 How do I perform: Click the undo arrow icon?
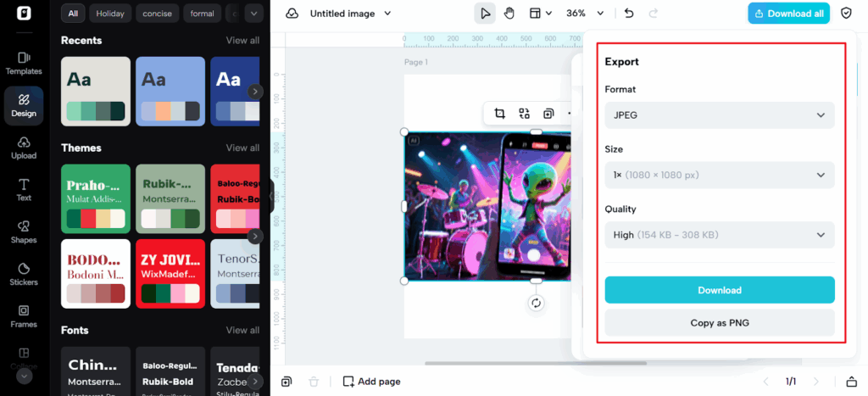click(x=628, y=14)
